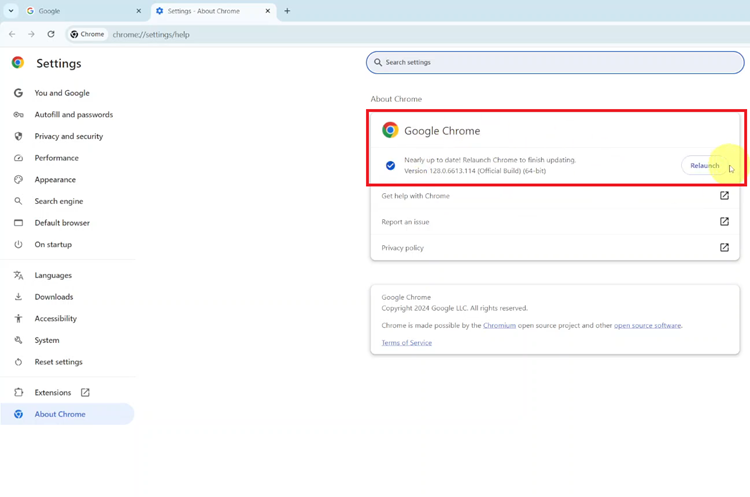
Task: Click the Chrome site info chip
Action: click(87, 34)
